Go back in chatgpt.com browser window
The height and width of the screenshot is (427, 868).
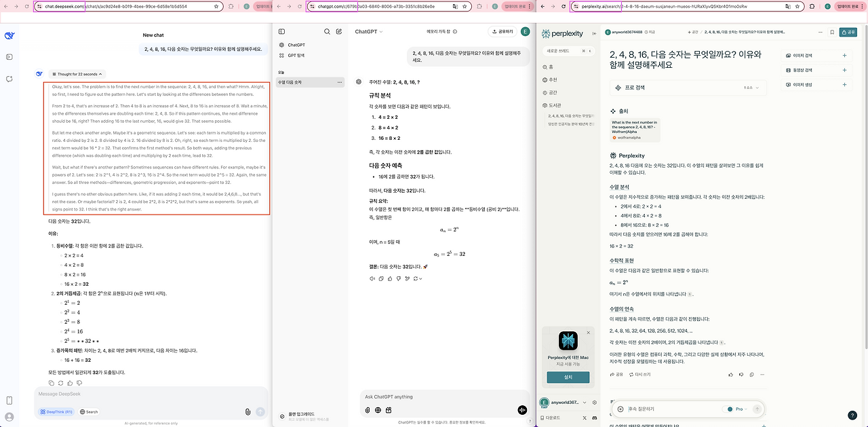277,6
